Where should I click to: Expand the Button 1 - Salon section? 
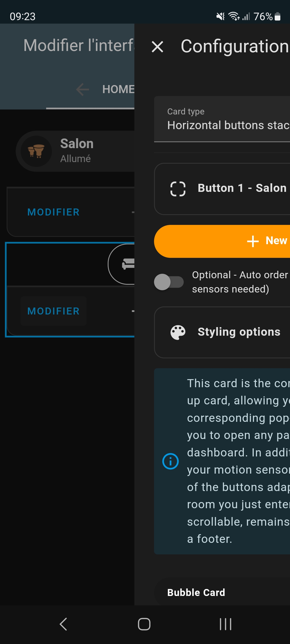222,189
